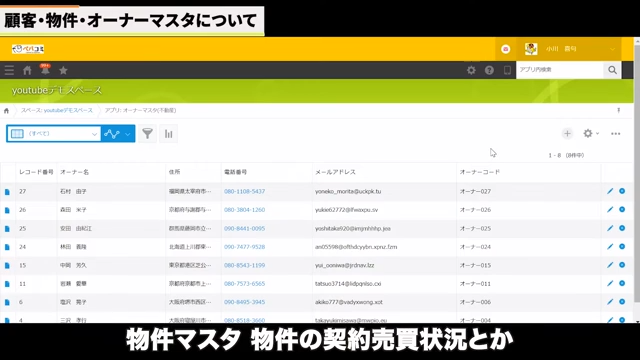
Task: Click phone number 080-1108-5437
Action: [x=244, y=191]
